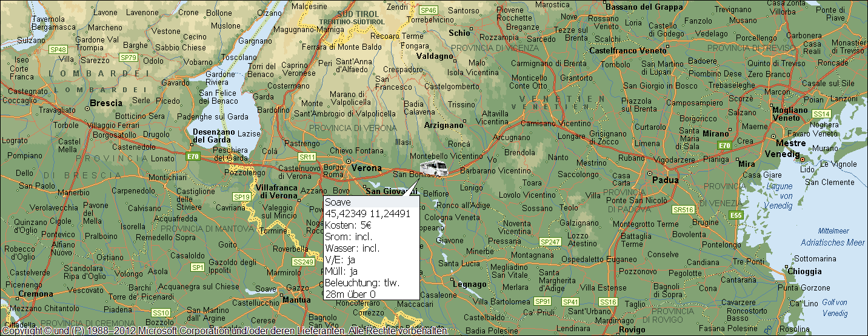Click the Castelfranco Veneto label
This screenshot has height=336, width=868.
tap(628, 51)
